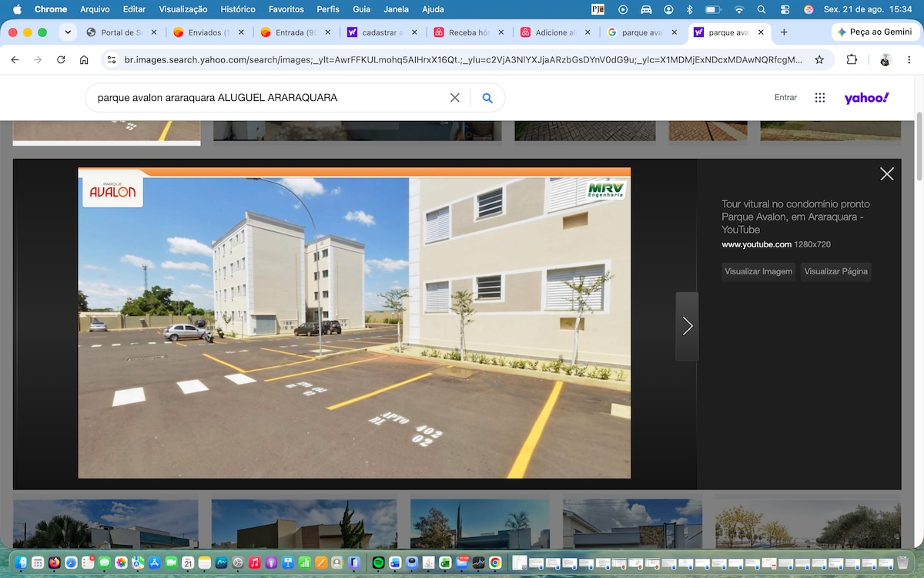Open the Histórico menu
This screenshot has width=924, height=578.
click(x=238, y=9)
